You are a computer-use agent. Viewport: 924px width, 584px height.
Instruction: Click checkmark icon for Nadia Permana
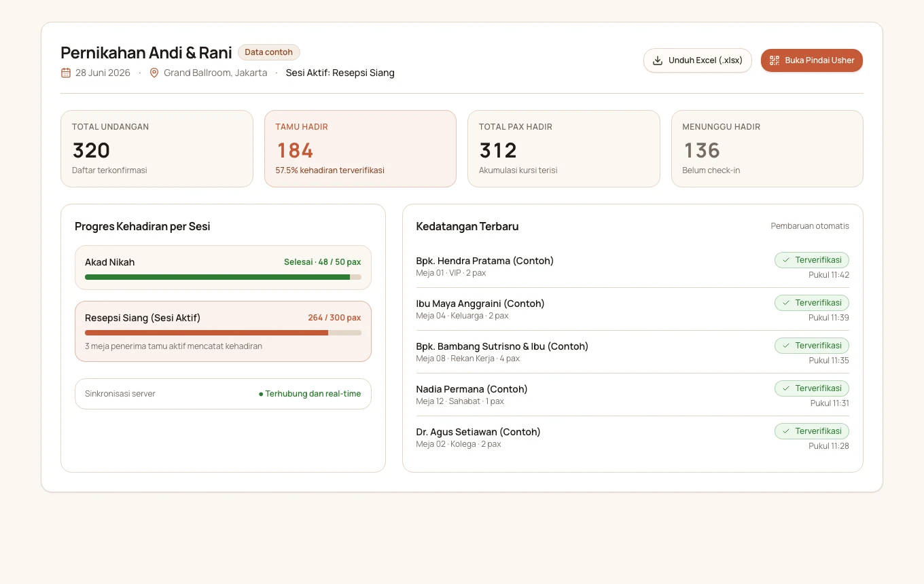pos(786,388)
